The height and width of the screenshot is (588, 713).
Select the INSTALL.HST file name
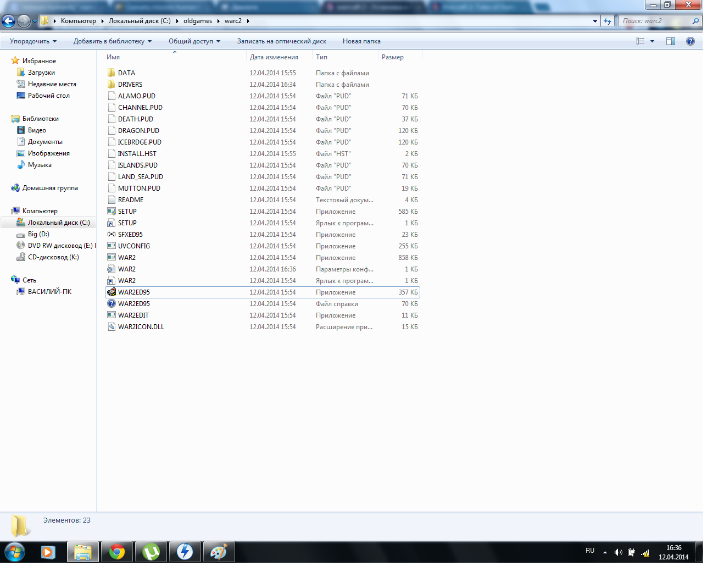137,154
